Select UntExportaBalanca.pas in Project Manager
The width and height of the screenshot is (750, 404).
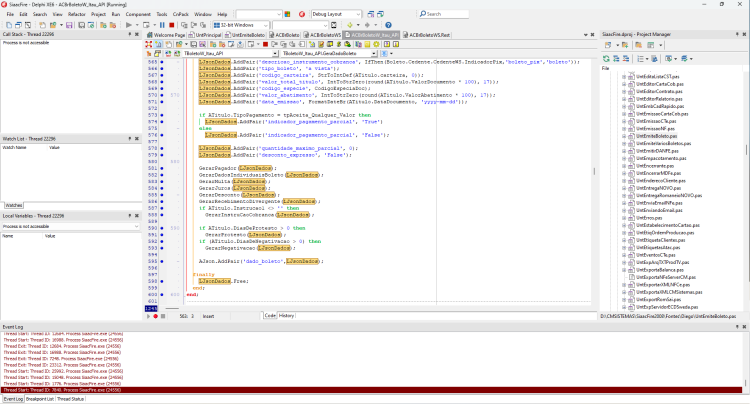(x=660, y=270)
